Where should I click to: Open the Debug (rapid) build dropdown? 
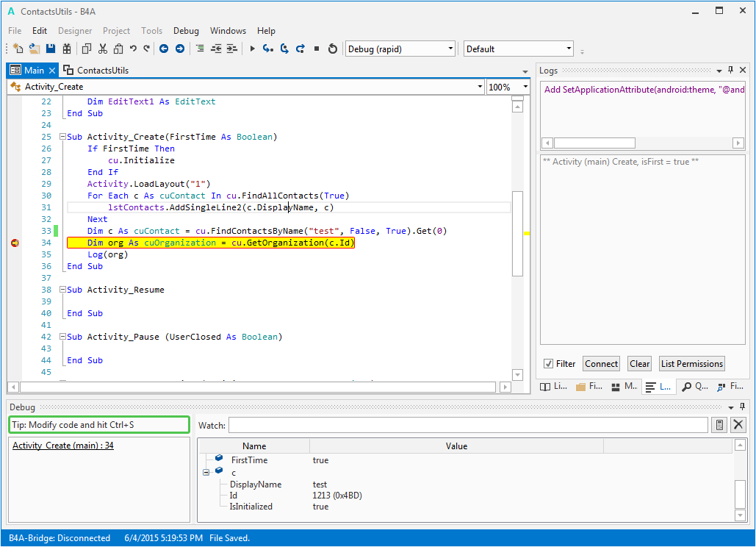pyautogui.click(x=450, y=49)
